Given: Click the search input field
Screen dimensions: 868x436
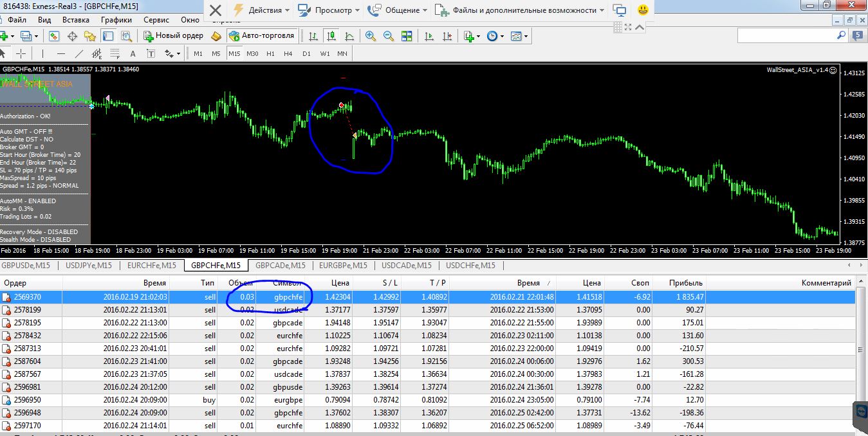Looking at the screenshot, I should pyautogui.click(x=785, y=36).
